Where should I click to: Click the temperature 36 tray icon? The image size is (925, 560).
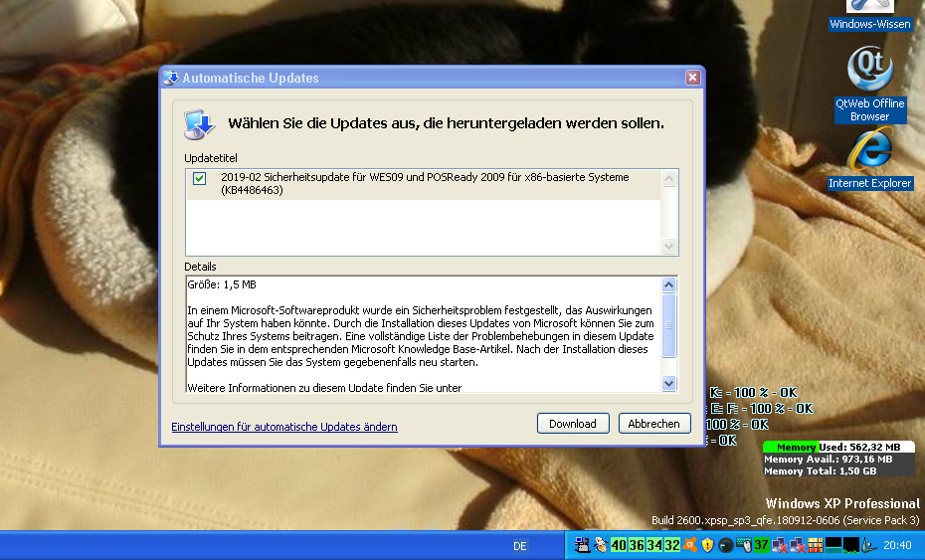pos(637,545)
